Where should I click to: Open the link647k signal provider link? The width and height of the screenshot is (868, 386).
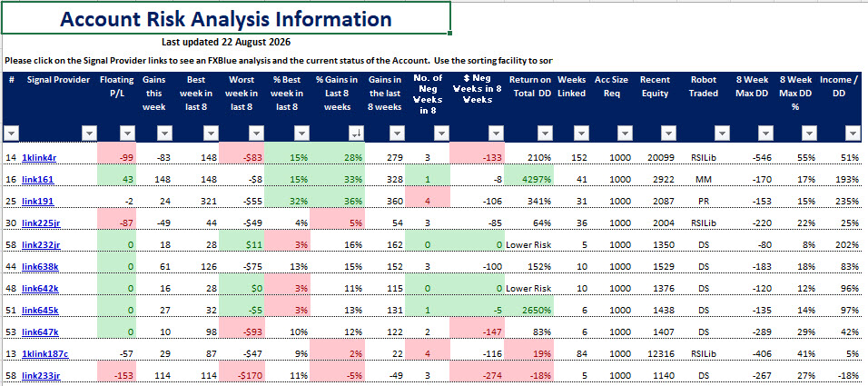tap(40, 332)
